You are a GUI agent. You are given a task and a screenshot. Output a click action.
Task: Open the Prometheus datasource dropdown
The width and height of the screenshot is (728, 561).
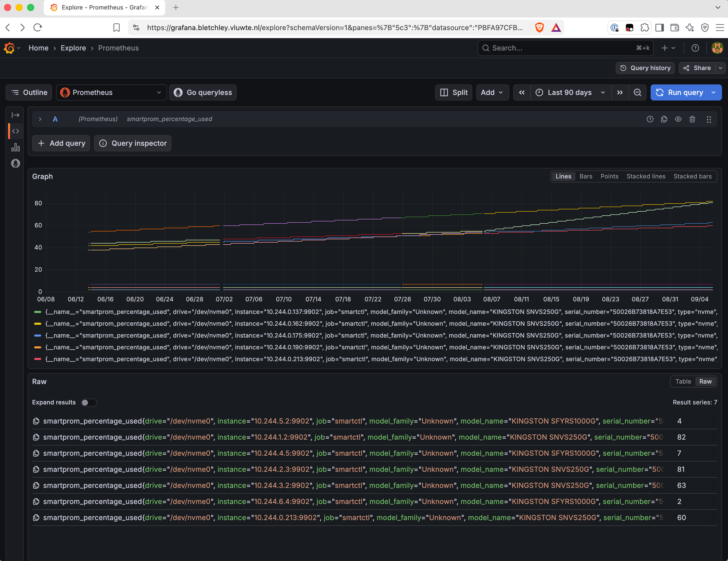[x=111, y=93]
